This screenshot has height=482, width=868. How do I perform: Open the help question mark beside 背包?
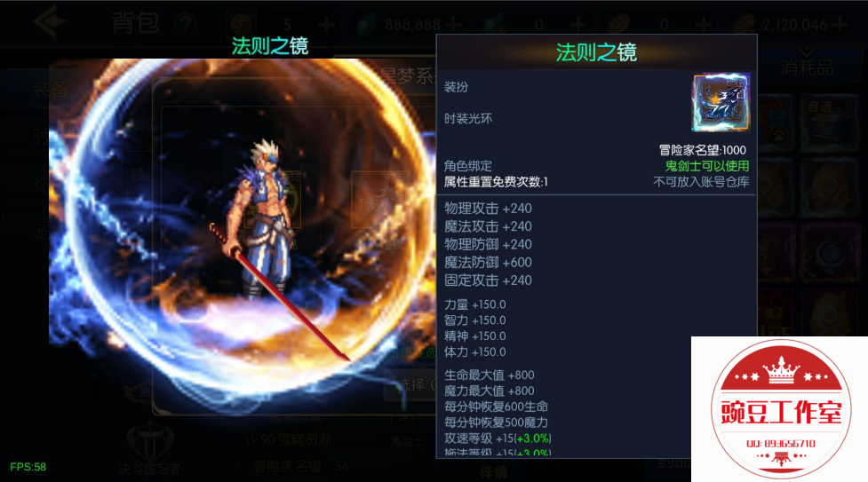185,24
